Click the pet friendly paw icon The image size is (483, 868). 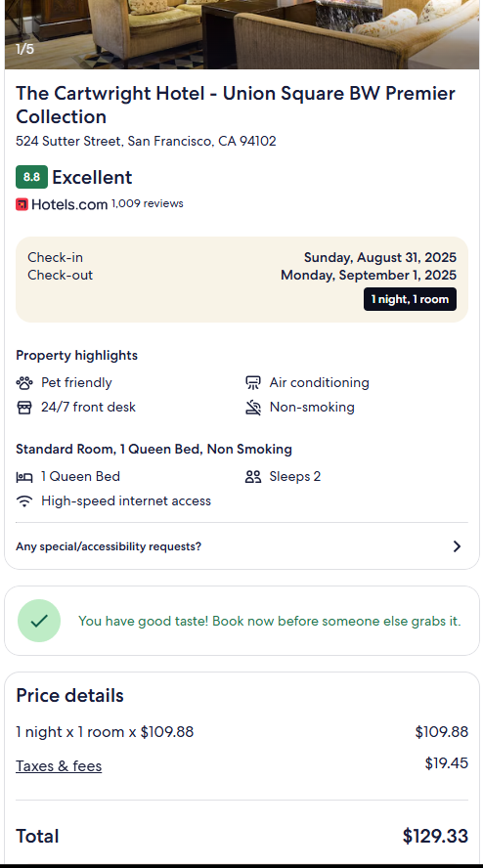click(24, 382)
